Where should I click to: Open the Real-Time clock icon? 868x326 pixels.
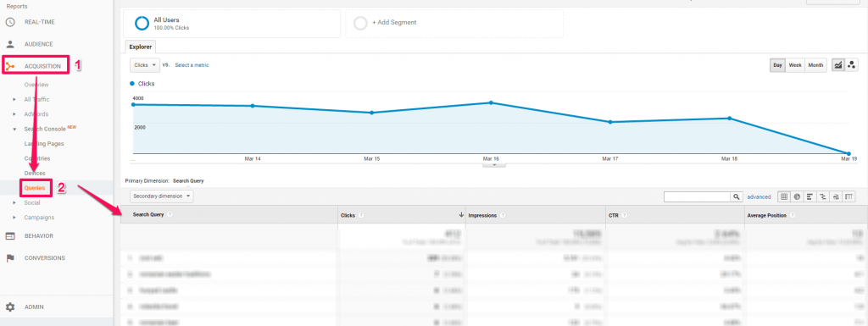[x=10, y=22]
